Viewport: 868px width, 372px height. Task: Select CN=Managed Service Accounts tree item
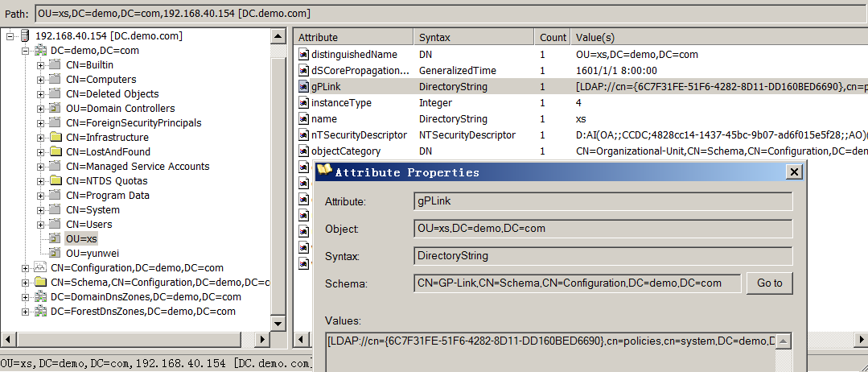[x=138, y=167]
